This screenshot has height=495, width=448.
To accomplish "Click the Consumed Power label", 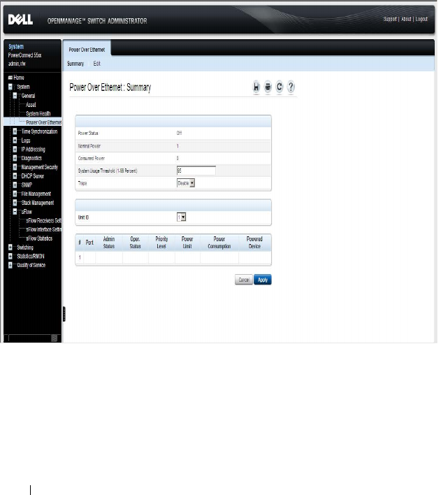I will point(91,158).
